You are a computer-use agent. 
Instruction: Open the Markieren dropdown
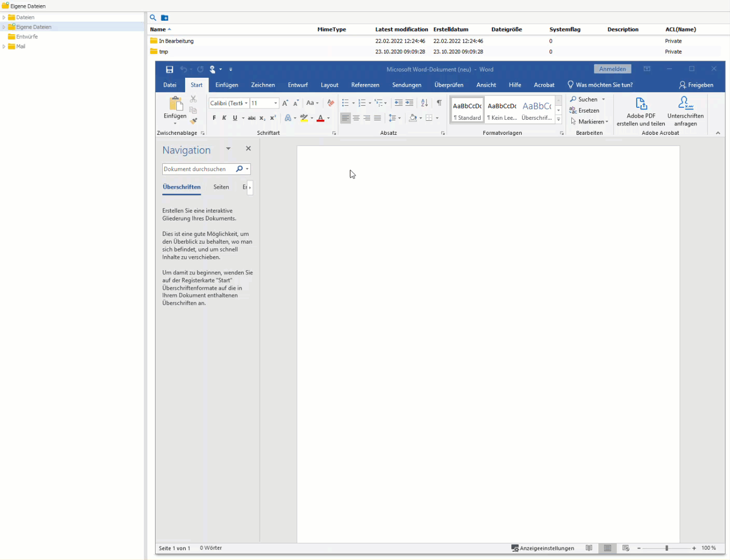[x=589, y=121]
